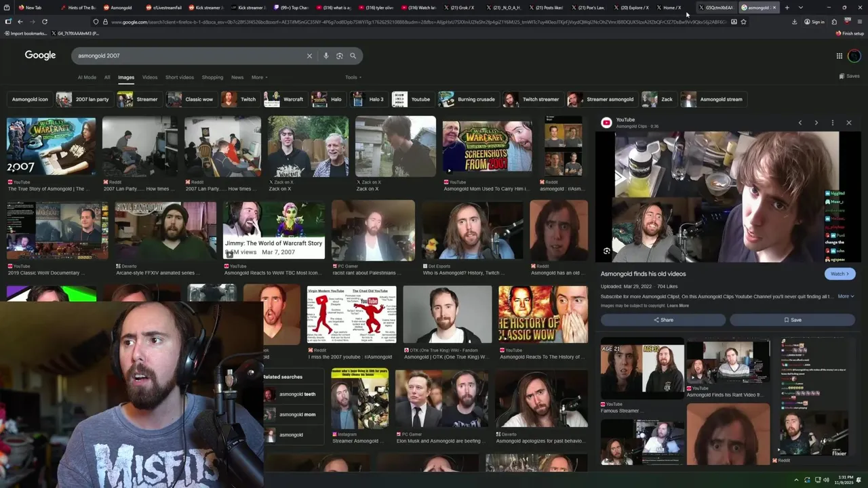The width and height of the screenshot is (868, 488).
Task: Click the Share button in preview
Action: click(663, 320)
